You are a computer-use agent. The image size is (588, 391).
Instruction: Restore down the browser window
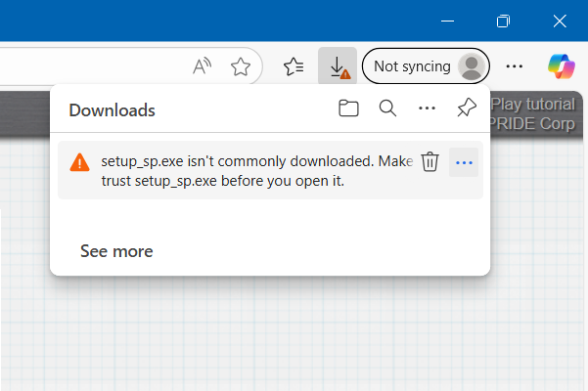click(503, 21)
